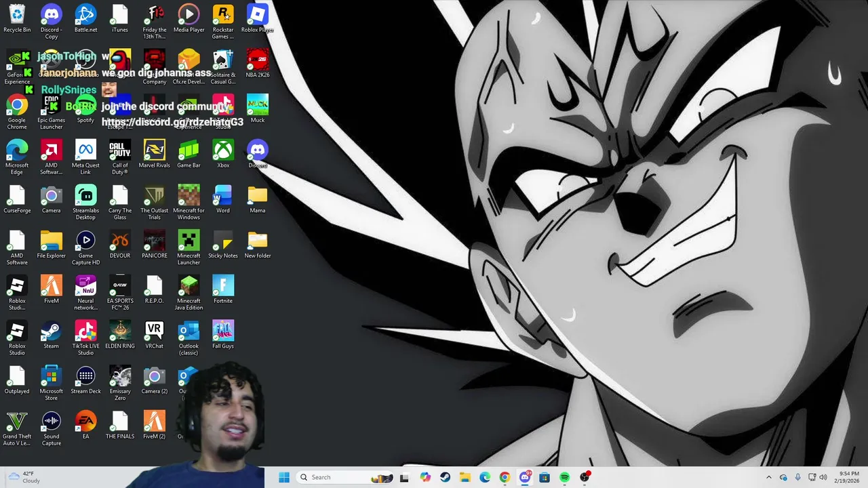
Task: Open Streamlabs Desktop shortcut
Action: coord(85,203)
